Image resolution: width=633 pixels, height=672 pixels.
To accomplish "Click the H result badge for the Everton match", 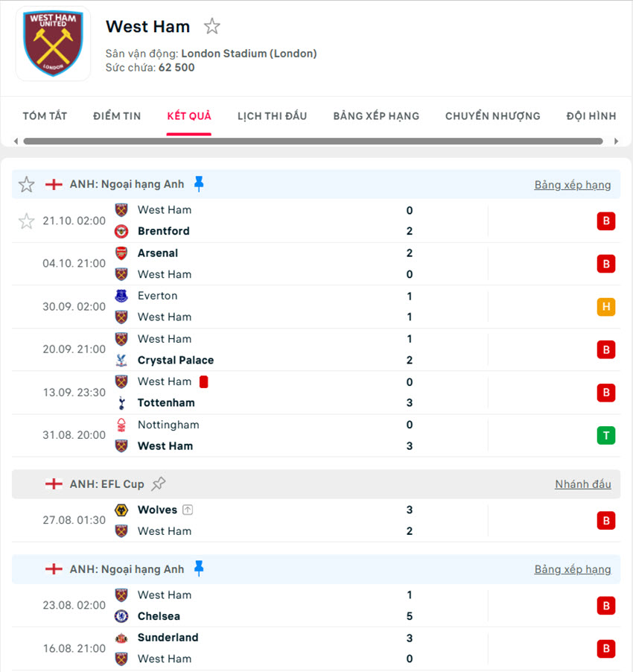I will tap(605, 306).
